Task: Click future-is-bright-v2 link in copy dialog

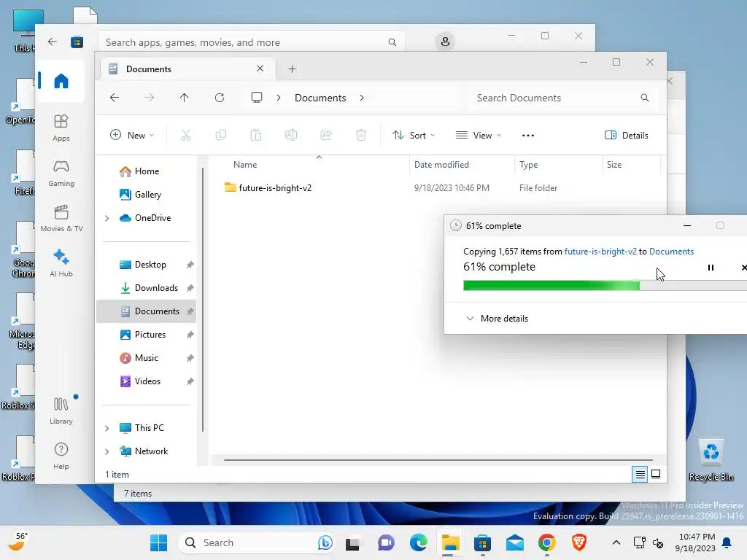Action: click(600, 252)
